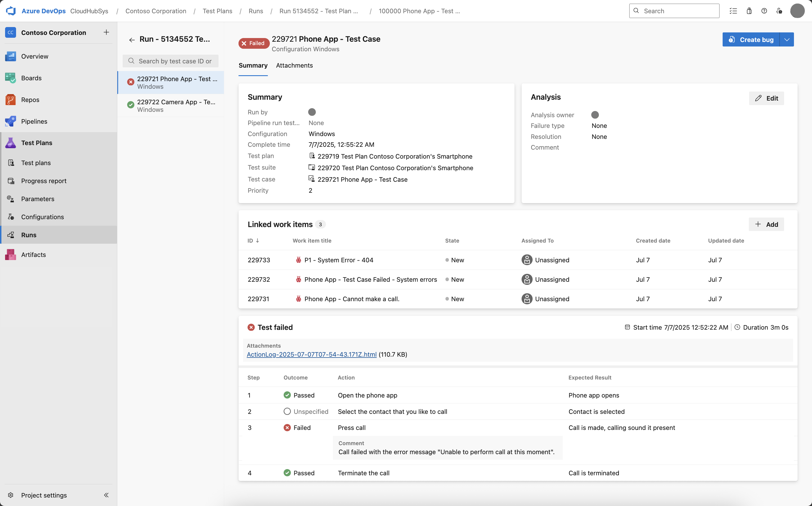812x506 pixels.
Task: Click Edit in the Analysis panel
Action: [x=766, y=98]
